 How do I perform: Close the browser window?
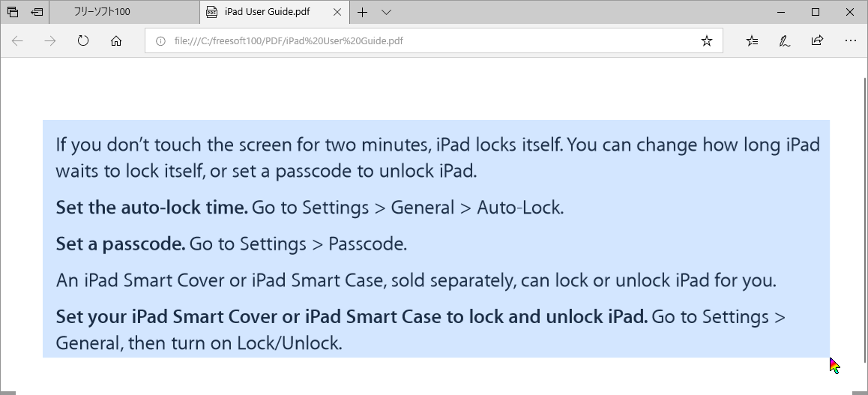point(850,12)
